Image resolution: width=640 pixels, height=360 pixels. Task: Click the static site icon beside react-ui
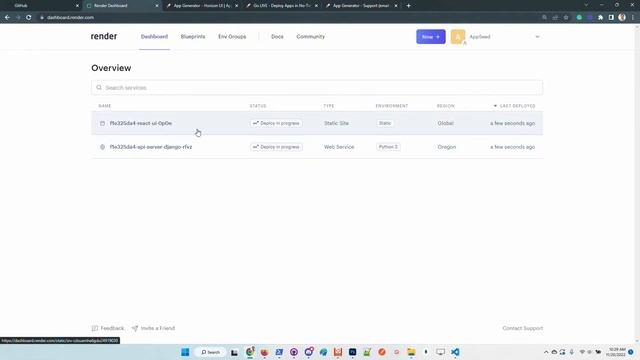[x=102, y=123]
